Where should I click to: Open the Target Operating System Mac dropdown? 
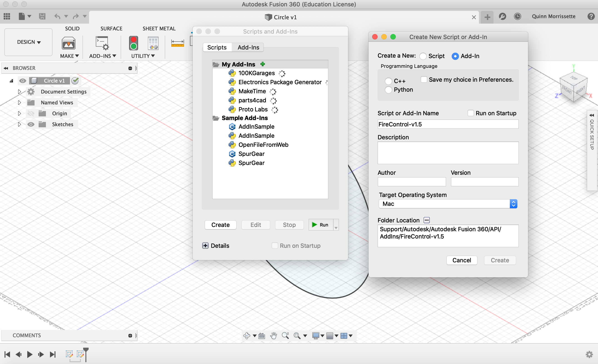(448, 204)
